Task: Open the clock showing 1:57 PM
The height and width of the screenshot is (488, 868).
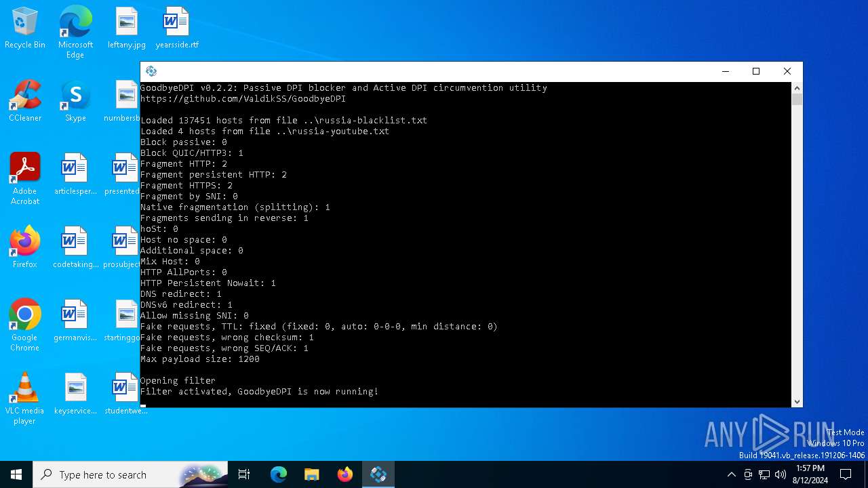Action: [x=810, y=474]
